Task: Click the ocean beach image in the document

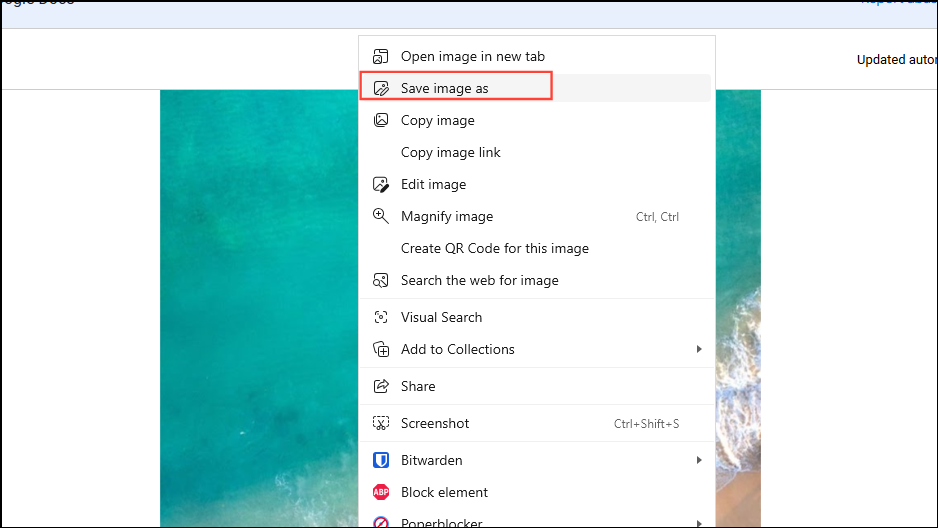Action: point(258,309)
